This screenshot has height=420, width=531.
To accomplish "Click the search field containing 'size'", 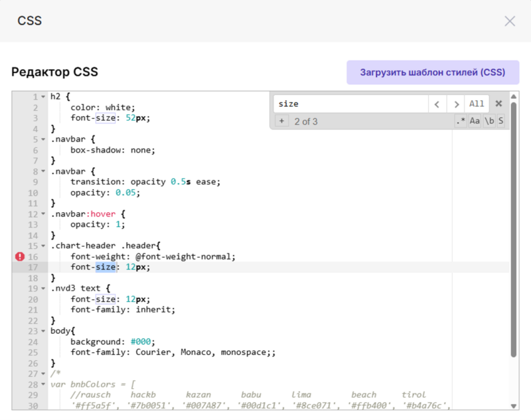I will click(x=351, y=104).
